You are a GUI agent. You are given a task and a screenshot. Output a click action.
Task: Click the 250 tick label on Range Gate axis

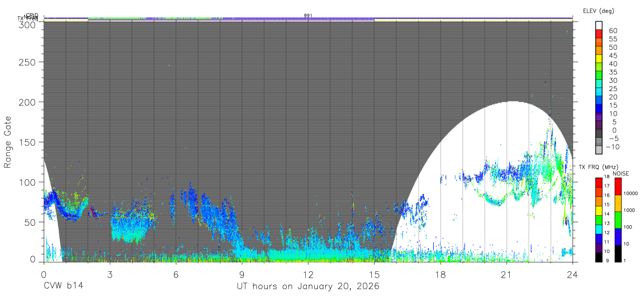click(x=27, y=62)
